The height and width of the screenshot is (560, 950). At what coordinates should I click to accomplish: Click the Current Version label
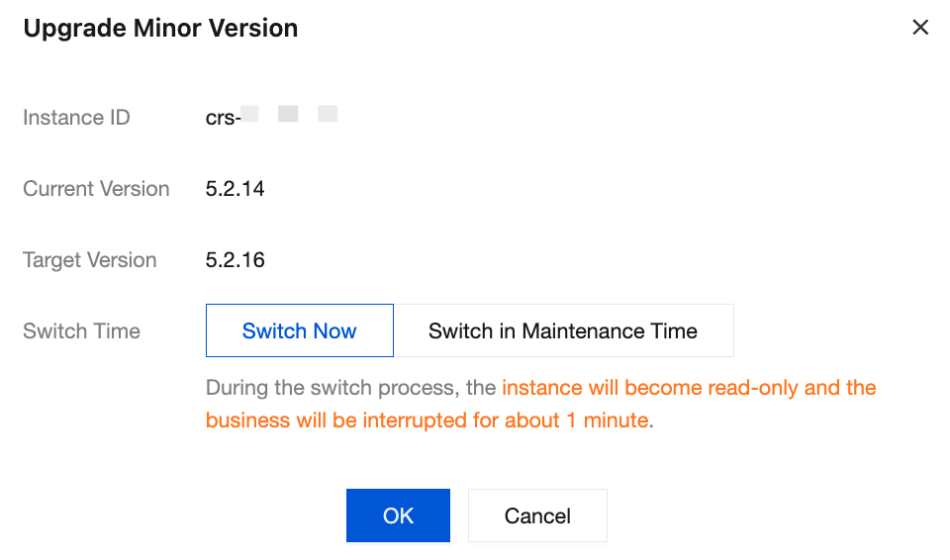coord(96,189)
